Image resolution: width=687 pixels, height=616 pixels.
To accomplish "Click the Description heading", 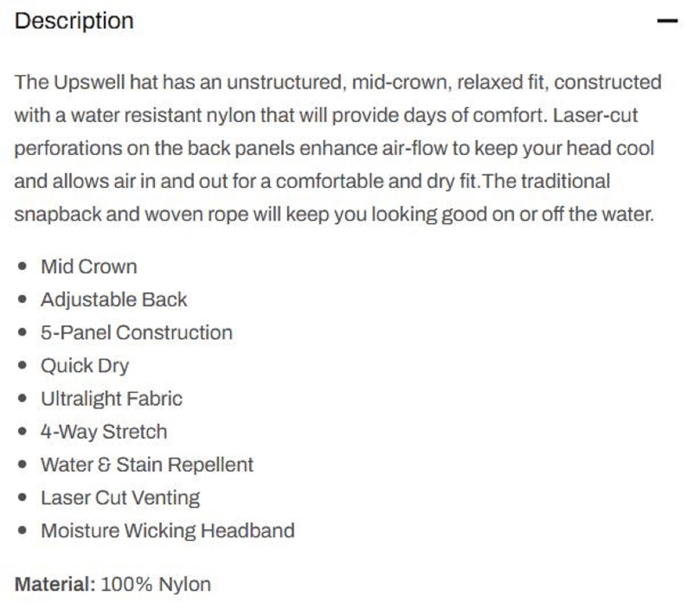I will click(74, 21).
